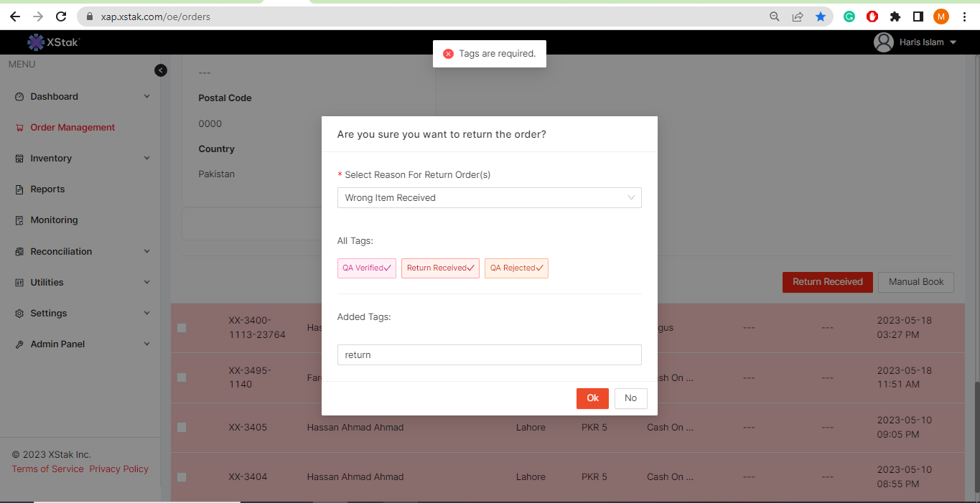This screenshot has height=503, width=980.
Task: Open the Terms of Service link
Action: 48,469
